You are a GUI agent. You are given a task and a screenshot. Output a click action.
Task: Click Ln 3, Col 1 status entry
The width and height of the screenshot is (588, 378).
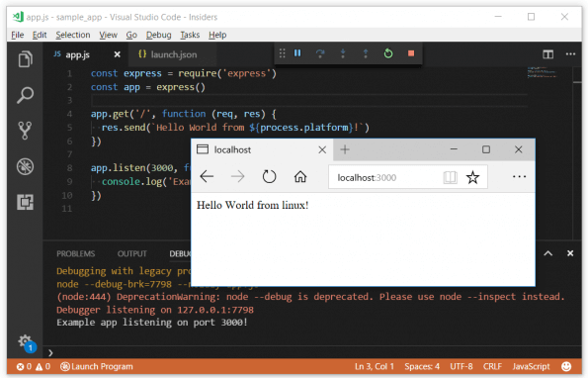tap(375, 366)
